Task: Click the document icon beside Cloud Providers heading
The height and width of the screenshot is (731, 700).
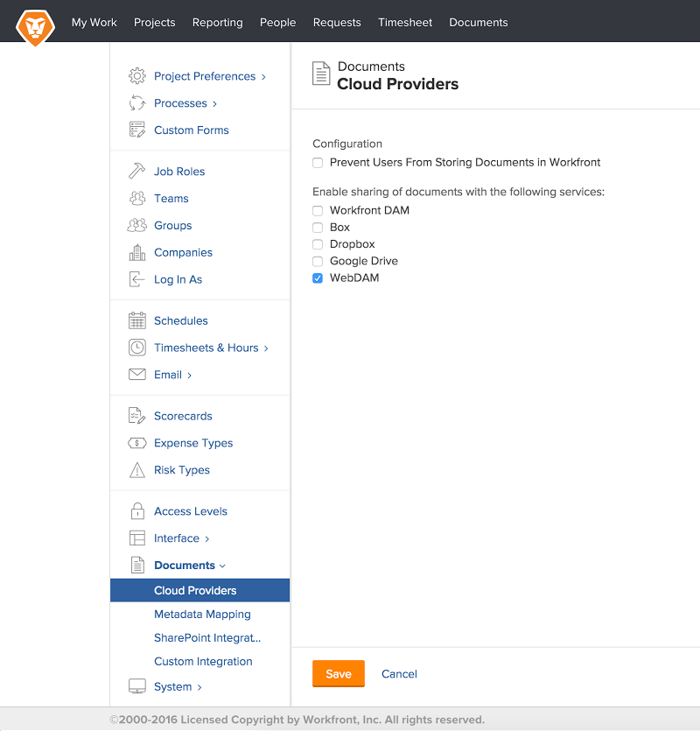Action: [x=321, y=74]
